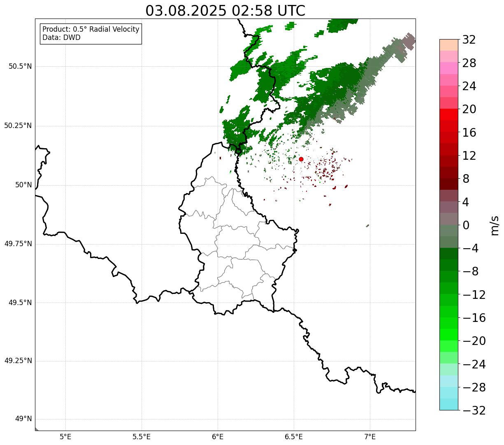Click the colorbar value 16

[469, 133]
